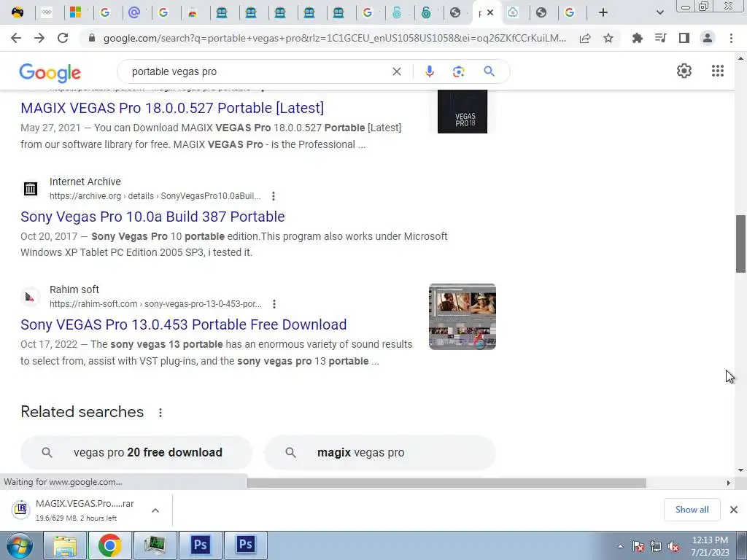The height and width of the screenshot is (560, 747).
Task: Click the Action Center flag icon
Action: click(x=638, y=547)
